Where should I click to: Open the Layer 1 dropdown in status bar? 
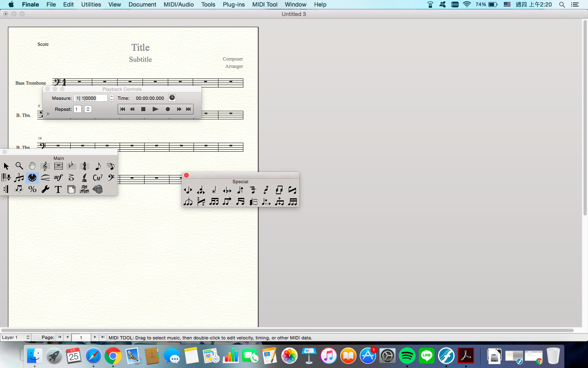tap(16, 338)
